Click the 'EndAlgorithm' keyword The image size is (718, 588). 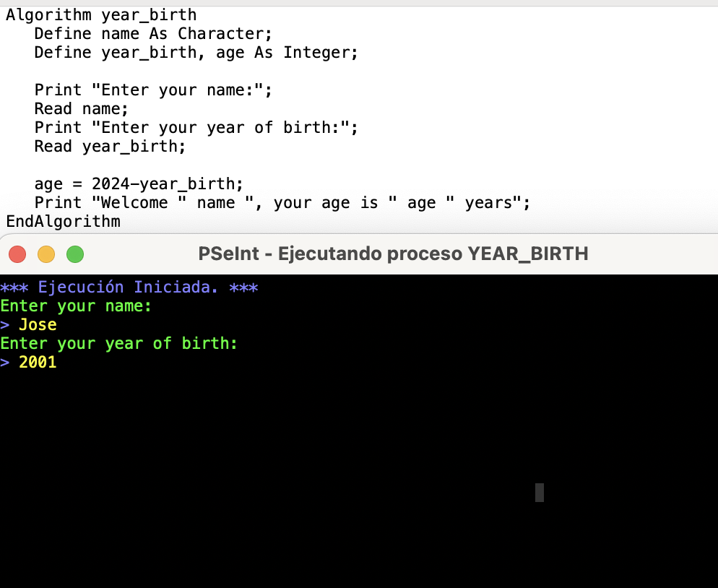(63, 221)
